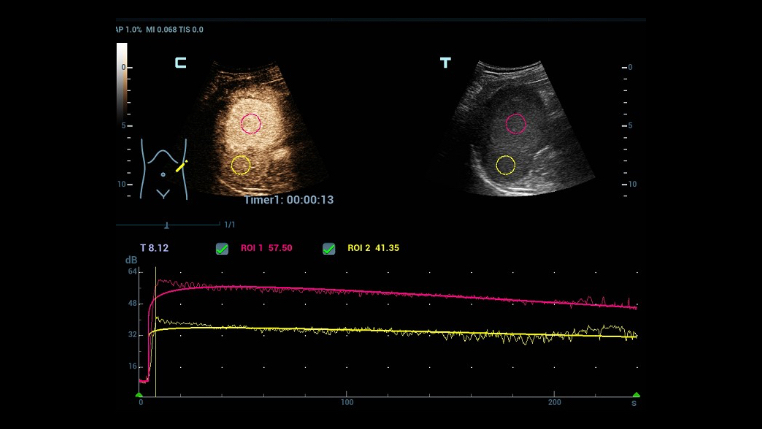This screenshot has height=429, width=762.
Task: Click the green end marker on time axis
Action: click(x=636, y=395)
